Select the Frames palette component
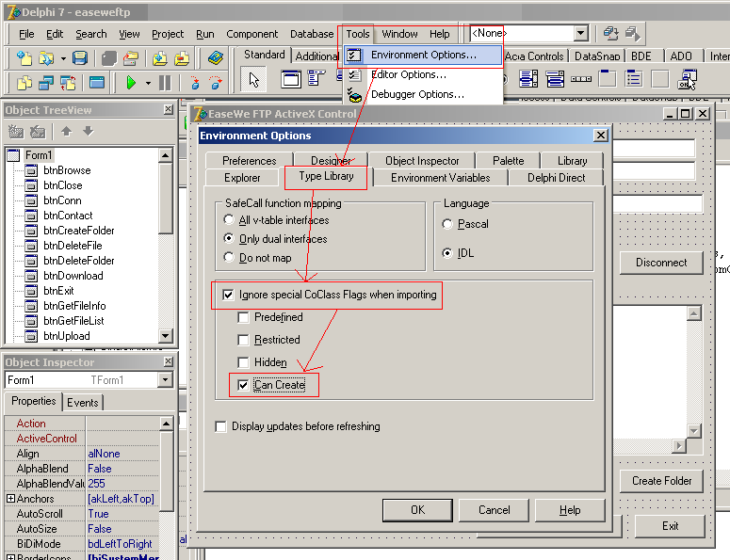The height and width of the screenshot is (560, 730). point(291,79)
